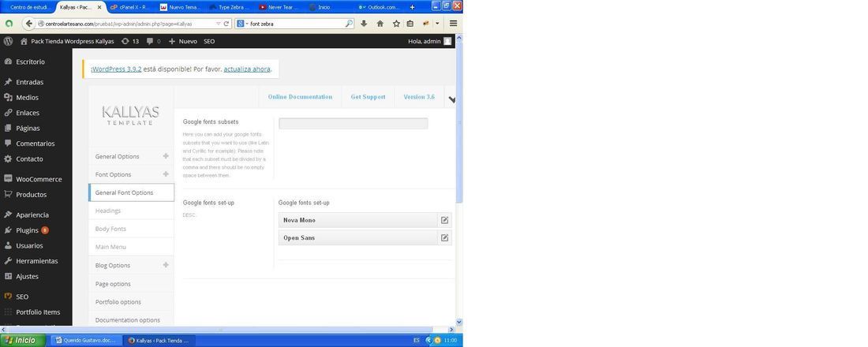Click the Google fonts subsets field
This screenshot has width=868, height=347.
tap(354, 123)
